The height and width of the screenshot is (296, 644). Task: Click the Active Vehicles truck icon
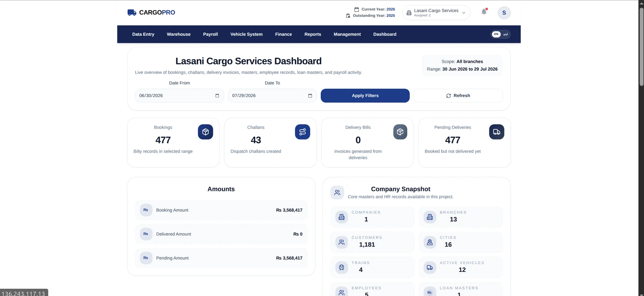pyautogui.click(x=430, y=267)
